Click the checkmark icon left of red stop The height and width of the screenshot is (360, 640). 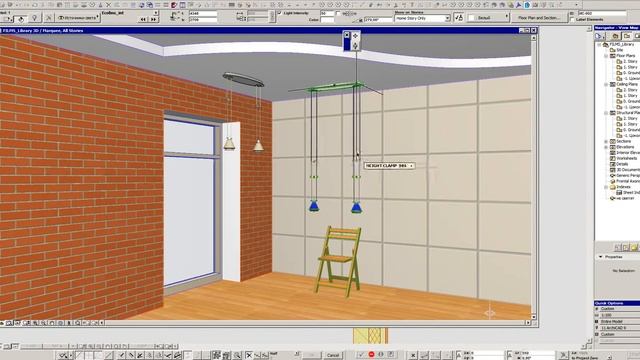click(361, 355)
